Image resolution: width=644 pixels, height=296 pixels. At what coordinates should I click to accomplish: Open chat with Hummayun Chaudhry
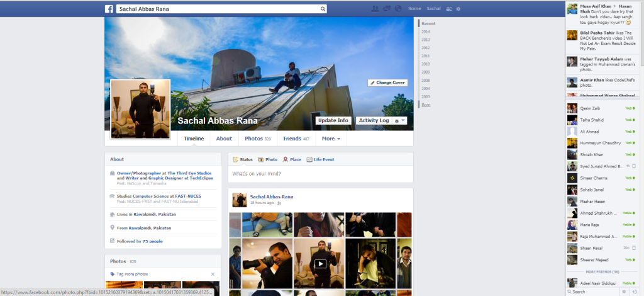pos(602,143)
